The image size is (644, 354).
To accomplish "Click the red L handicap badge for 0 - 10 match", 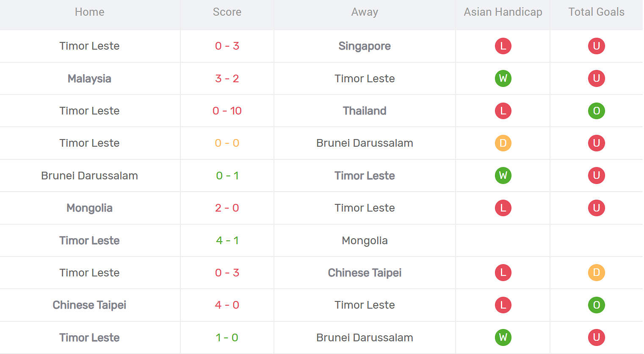I will pyautogui.click(x=503, y=111).
